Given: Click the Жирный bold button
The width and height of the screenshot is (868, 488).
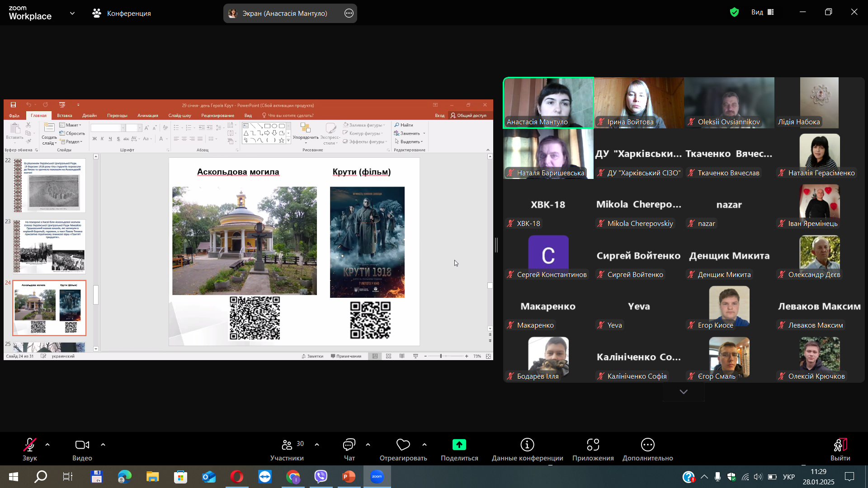Looking at the screenshot, I should 94,139.
